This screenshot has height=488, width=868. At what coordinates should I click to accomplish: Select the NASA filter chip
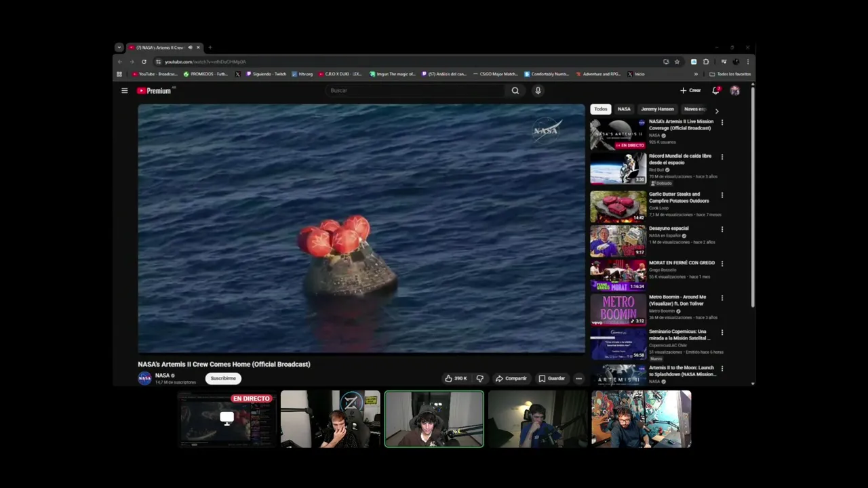624,109
